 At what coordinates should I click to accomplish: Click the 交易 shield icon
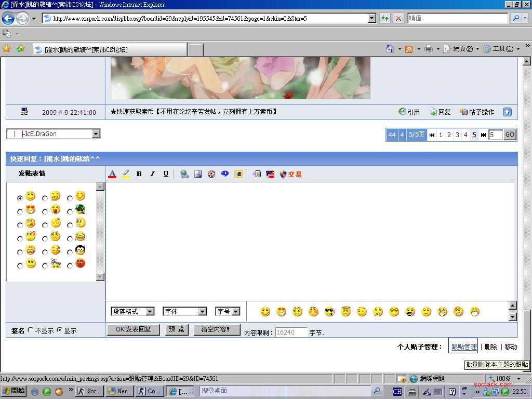tap(290, 174)
